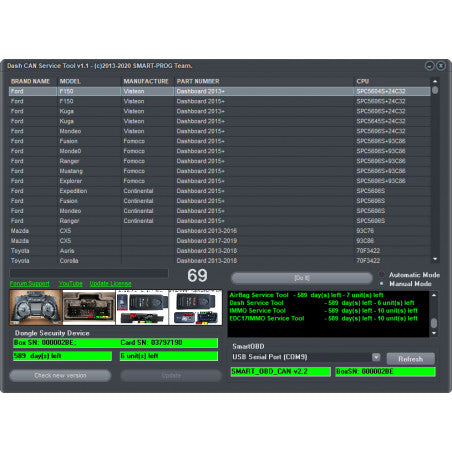Sort by MODEL column header

pyautogui.click(x=70, y=81)
